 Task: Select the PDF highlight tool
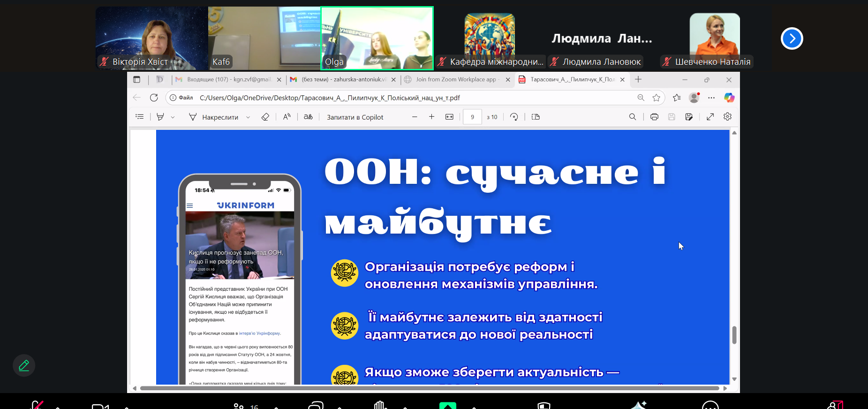(160, 117)
